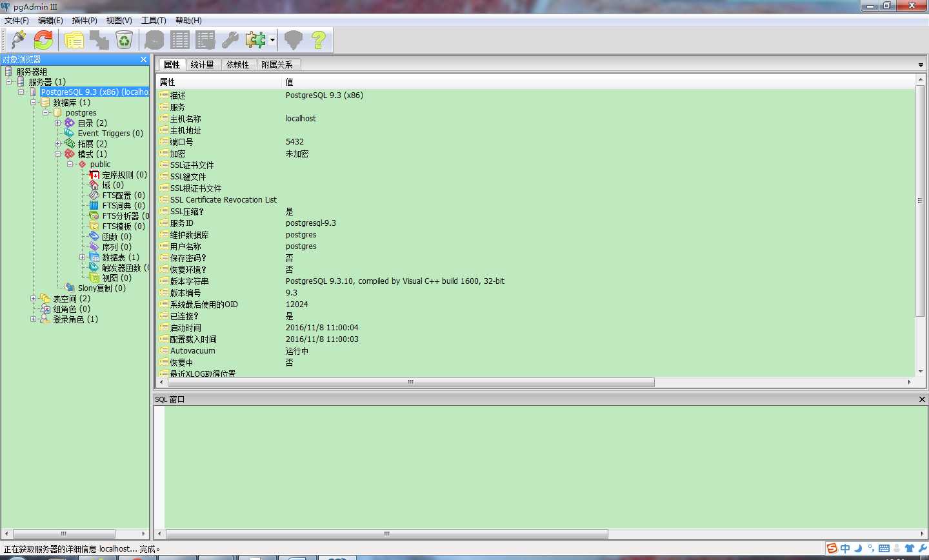Collapse the PostgreSQL 9.3 server node
Screen dimensions: 929x560
21,92
